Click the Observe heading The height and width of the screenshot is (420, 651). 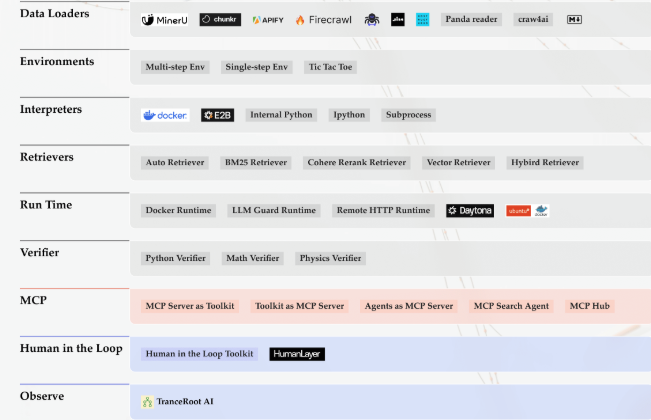[42, 396]
